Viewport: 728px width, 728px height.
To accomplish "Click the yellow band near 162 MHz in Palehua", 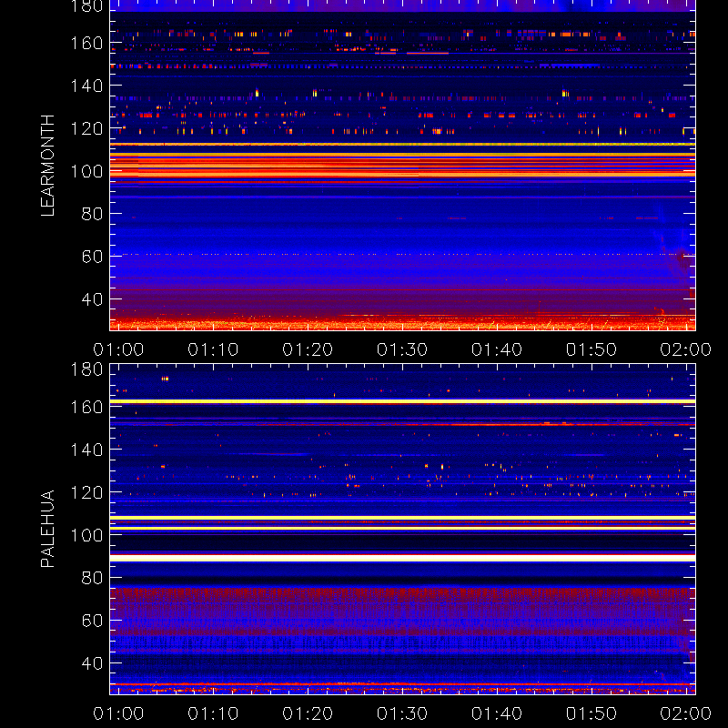I will (x=402, y=401).
